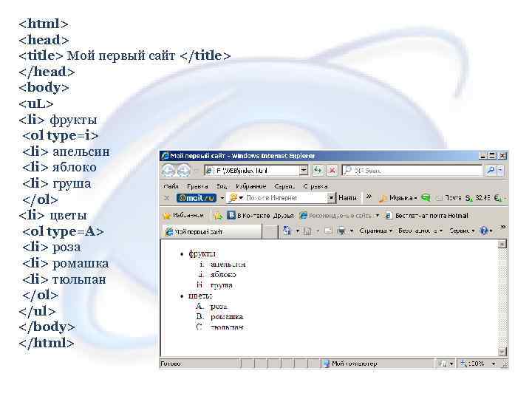This screenshot has width=532, height=399.
Task: Go forward with the Forward arrow button
Action: coord(183,171)
